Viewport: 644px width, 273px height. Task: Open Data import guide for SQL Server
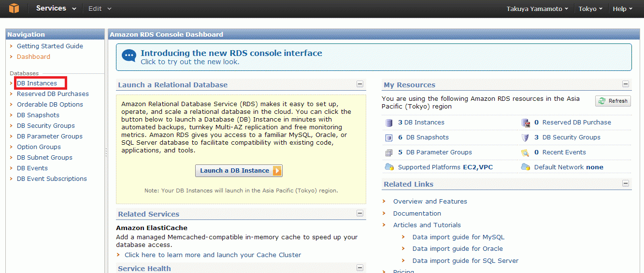[465, 261]
